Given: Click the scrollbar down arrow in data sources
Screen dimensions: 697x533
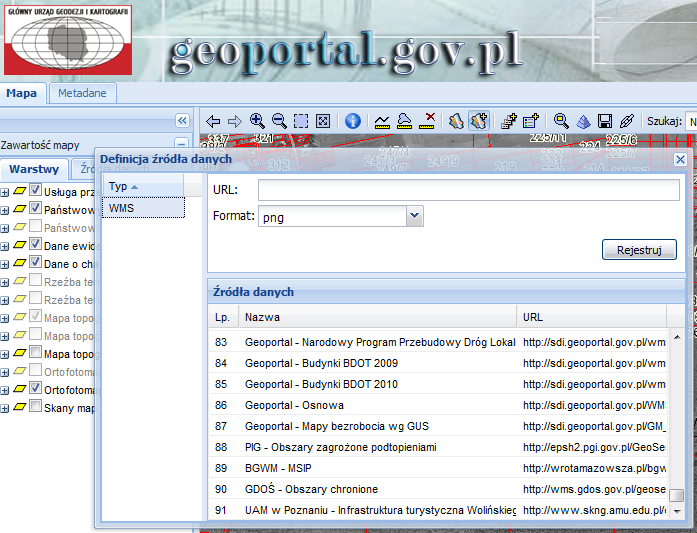Looking at the screenshot, I should tap(677, 512).
